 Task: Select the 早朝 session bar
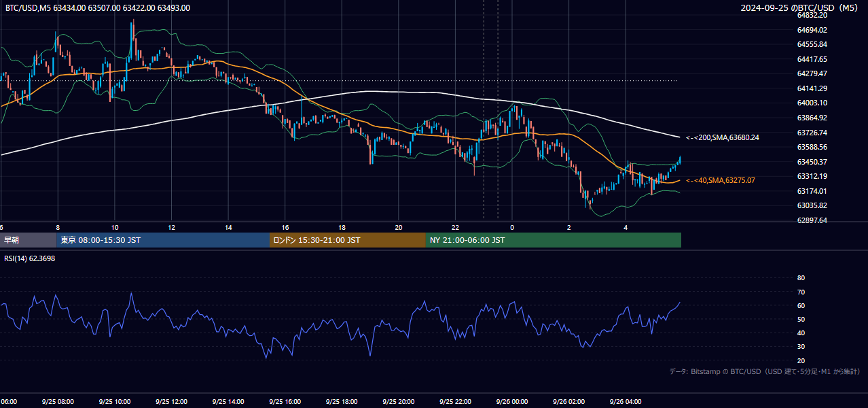click(29, 240)
